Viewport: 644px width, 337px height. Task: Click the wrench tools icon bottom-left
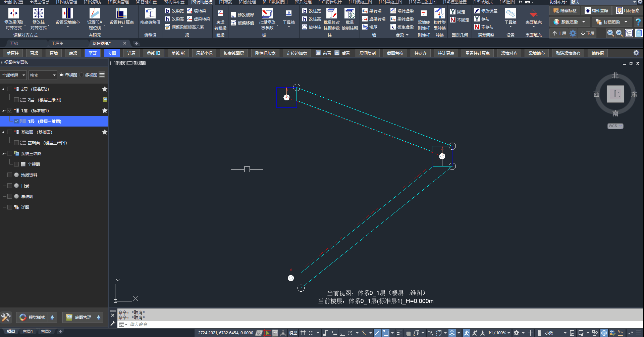tap(6, 317)
